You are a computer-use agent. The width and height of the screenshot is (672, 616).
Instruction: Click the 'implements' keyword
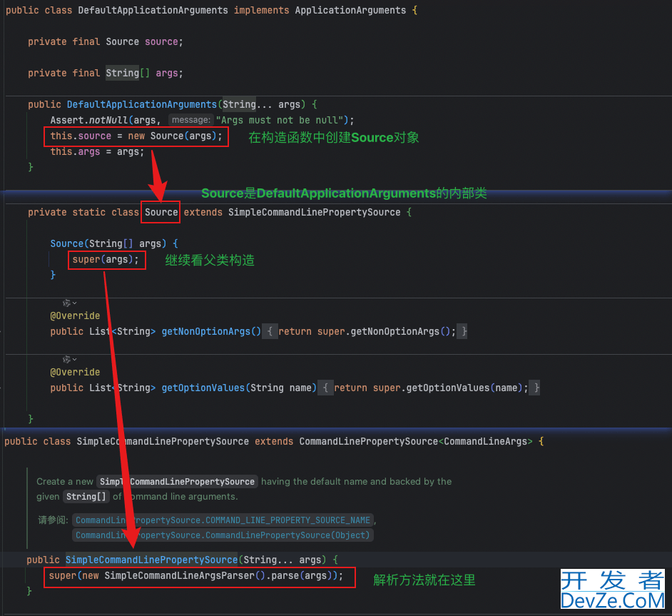coord(261,10)
